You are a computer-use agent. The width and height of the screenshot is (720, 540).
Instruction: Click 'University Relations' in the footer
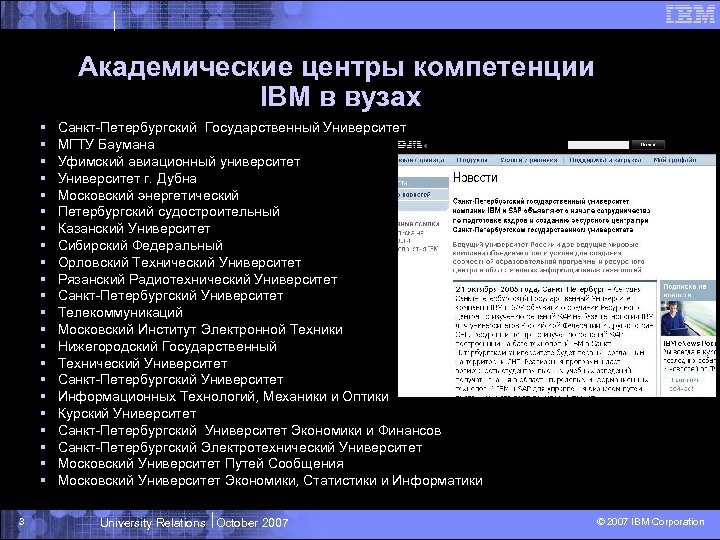152,523
